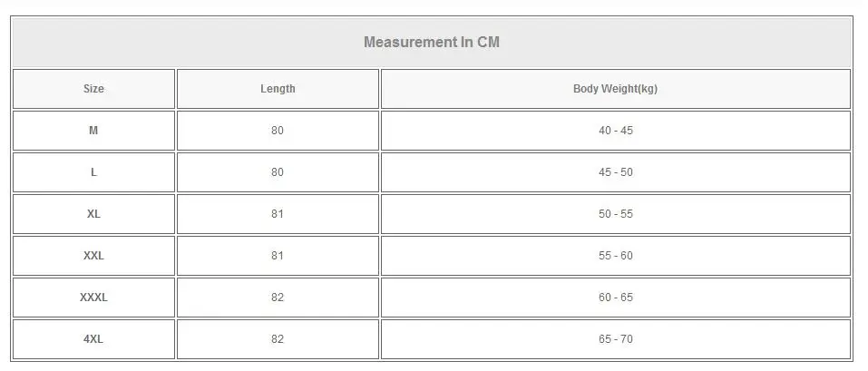Click the length value for size M
This screenshot has width=868, height=371.
click(278, 131)
